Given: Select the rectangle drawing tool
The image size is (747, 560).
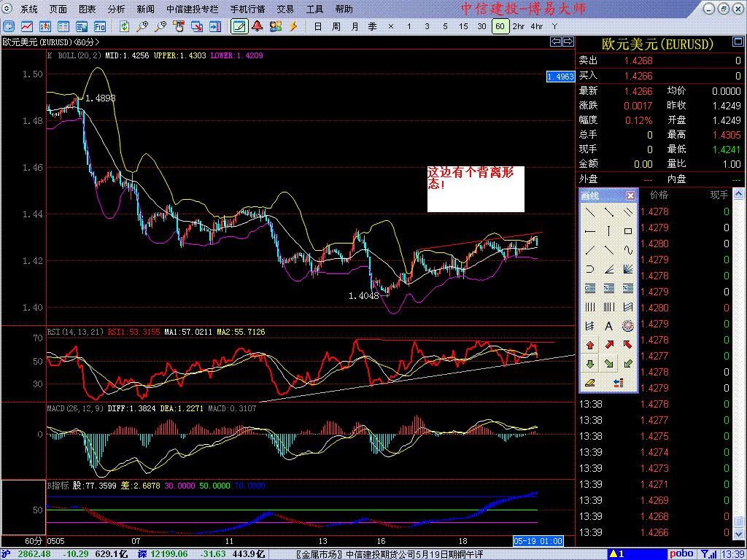Looking at the screenshot, I should pyautogui.click(x=628, y=231).
